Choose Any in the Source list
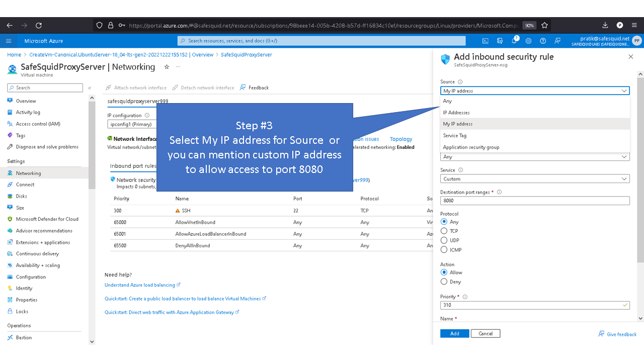 click(x=535, y=101)
